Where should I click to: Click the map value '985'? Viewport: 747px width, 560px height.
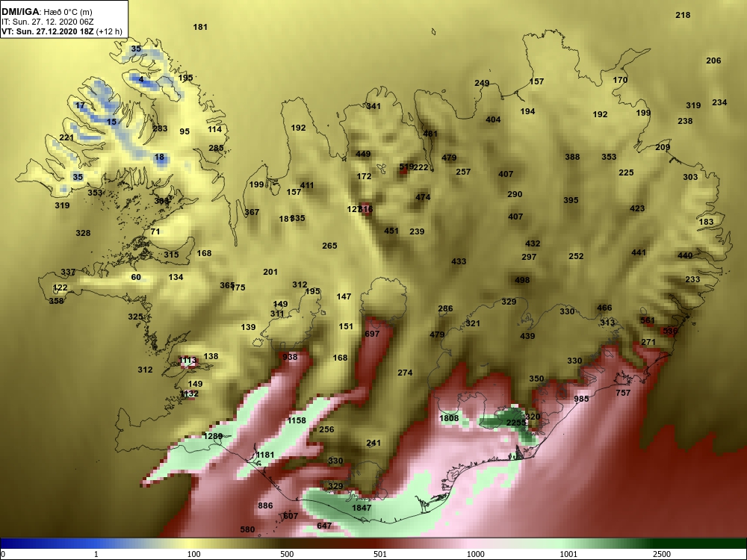581,399
